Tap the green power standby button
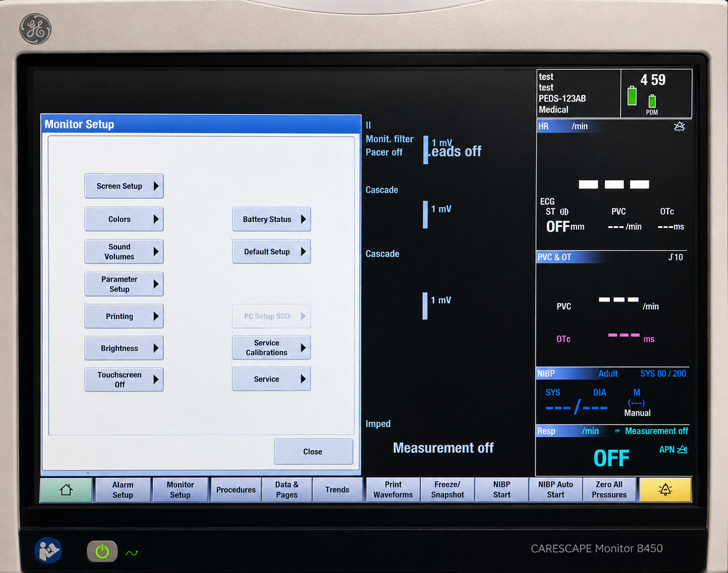Screen dimensions: 728x573 pos(102,551)
